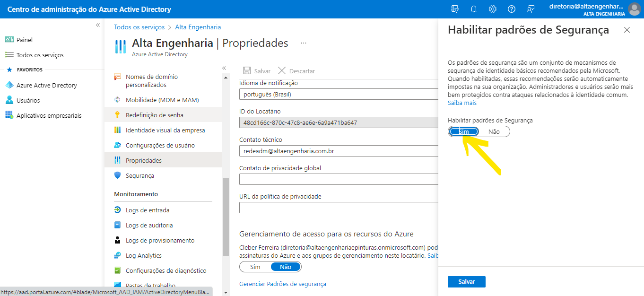Go to Todos os serviços breadcrumb
Screen dimensions: 644x296
tap(139, 27)
